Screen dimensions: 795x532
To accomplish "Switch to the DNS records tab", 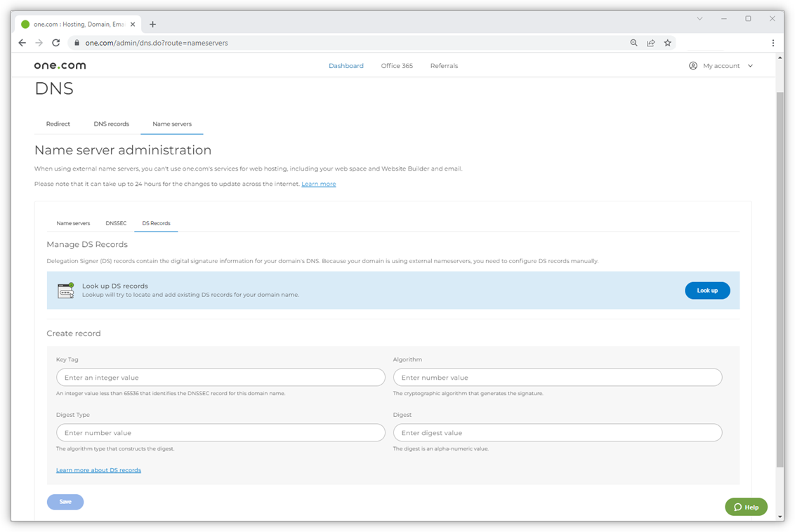I will click(111, 124).
